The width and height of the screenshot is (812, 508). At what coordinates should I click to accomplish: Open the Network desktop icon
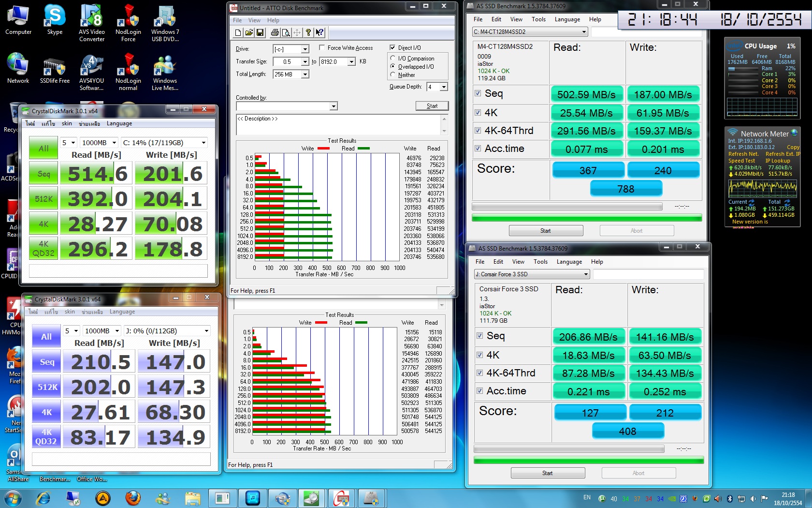click(18, 69)
